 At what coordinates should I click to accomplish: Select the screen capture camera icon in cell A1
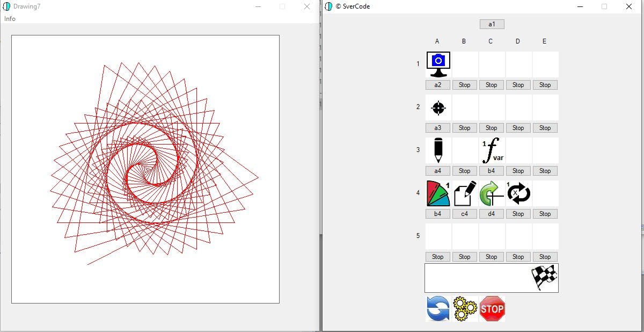click(x=438, y=64)
